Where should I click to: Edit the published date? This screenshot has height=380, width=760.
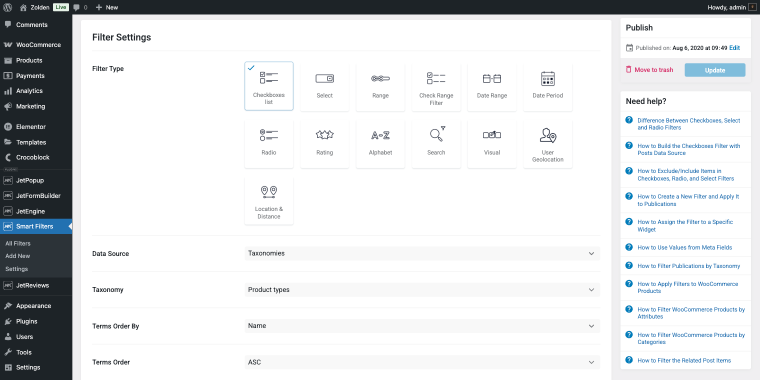click(734, 48)
